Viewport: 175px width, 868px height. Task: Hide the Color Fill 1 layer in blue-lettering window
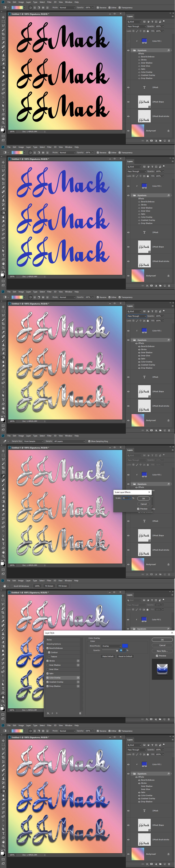[128, 186]
